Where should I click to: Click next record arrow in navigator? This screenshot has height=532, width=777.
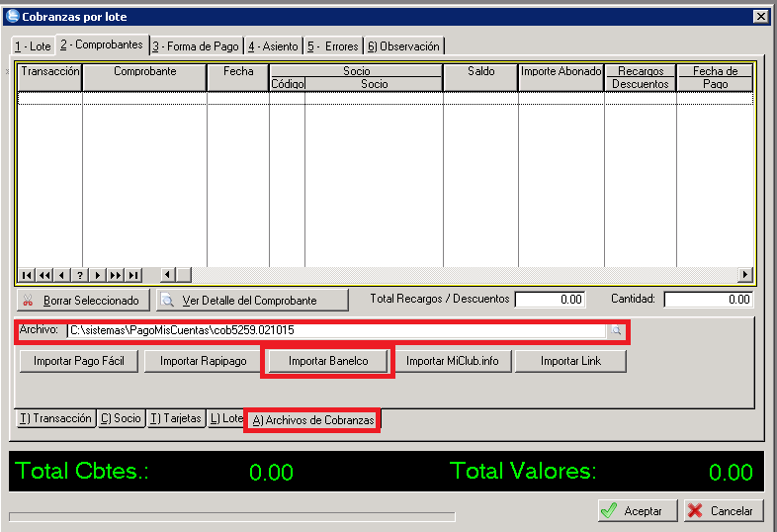coord(98,275)
